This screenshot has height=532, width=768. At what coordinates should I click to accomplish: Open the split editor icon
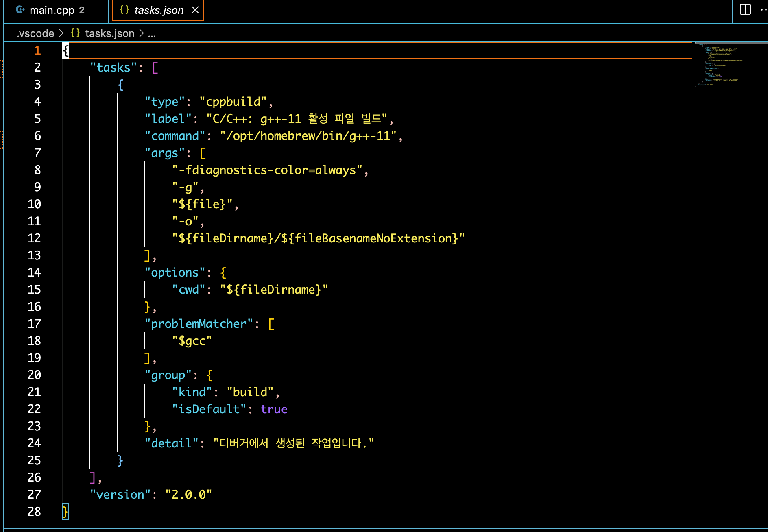(746, 10)
